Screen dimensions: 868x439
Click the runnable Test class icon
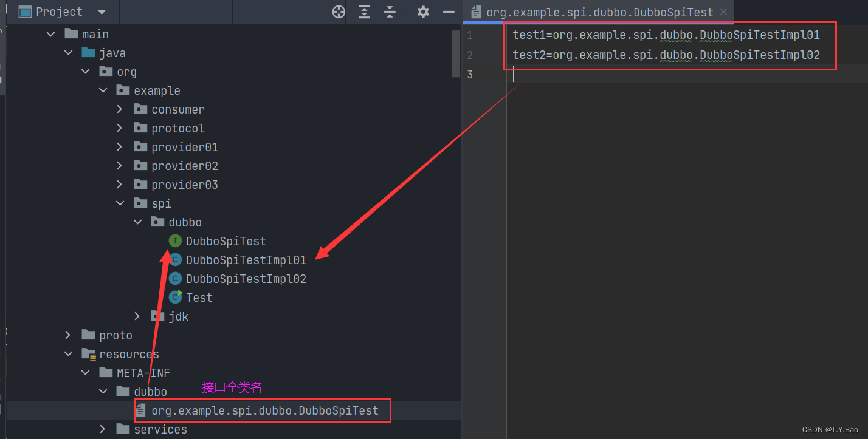click(175, 298)
